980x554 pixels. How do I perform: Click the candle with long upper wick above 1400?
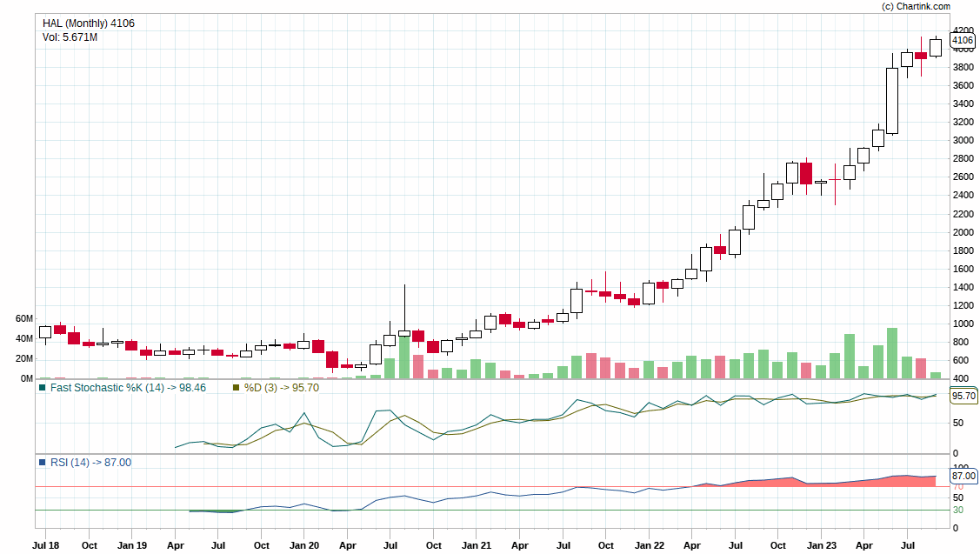[404, 333]
